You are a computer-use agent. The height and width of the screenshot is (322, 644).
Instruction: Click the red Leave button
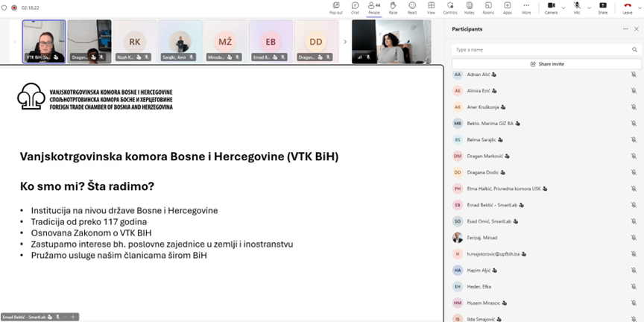(x=627, y=7)
